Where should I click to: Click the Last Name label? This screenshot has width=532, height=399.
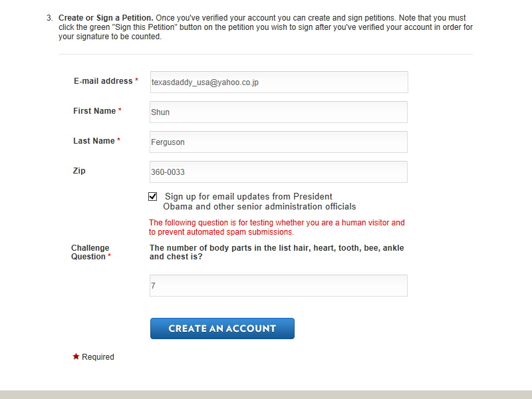click(94, 141)
